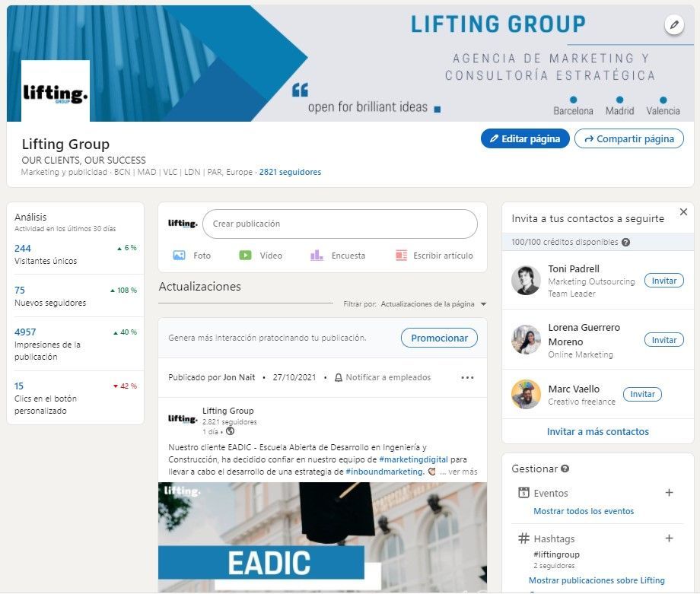Click the Lifting Group author name on post
Screen dimensions: 700x594
tap(228, 411)
